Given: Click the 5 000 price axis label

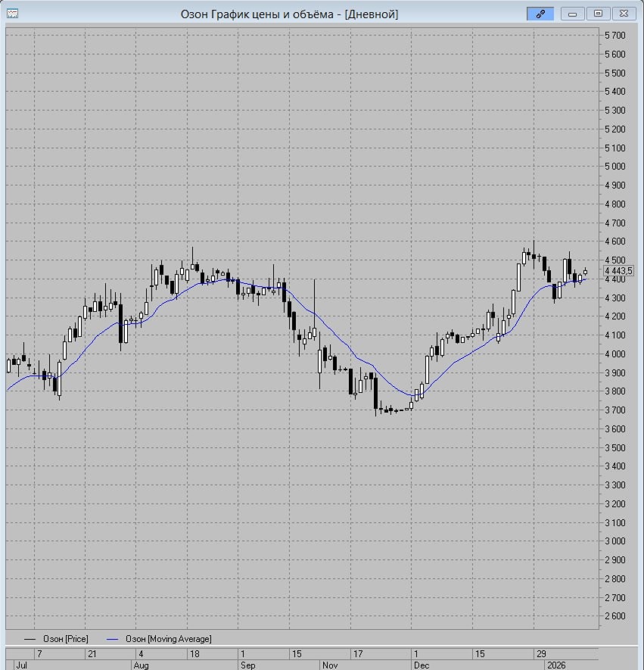Looking at the screenshot, I should (x=615, y=167).
